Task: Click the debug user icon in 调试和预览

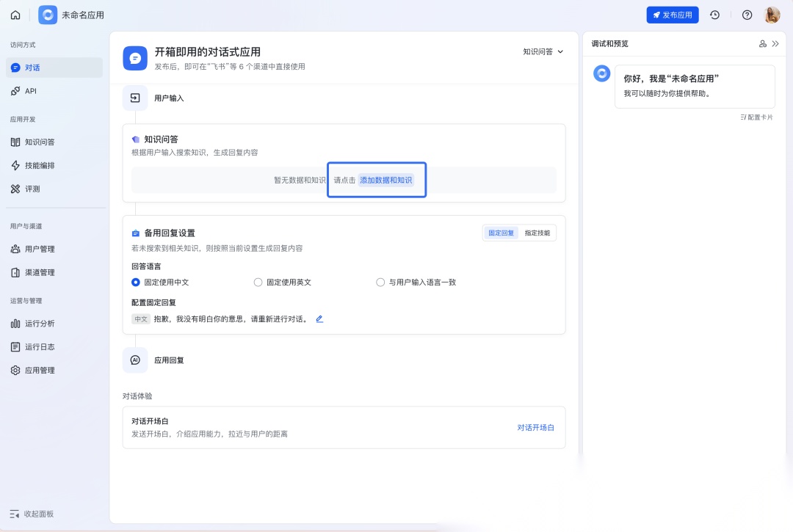Action: point(763,44)
